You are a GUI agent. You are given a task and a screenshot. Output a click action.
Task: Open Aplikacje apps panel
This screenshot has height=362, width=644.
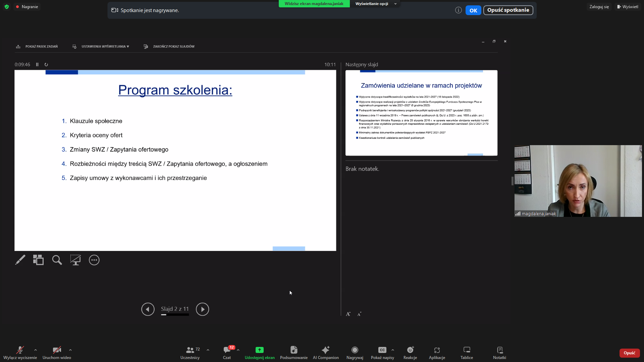437,353
